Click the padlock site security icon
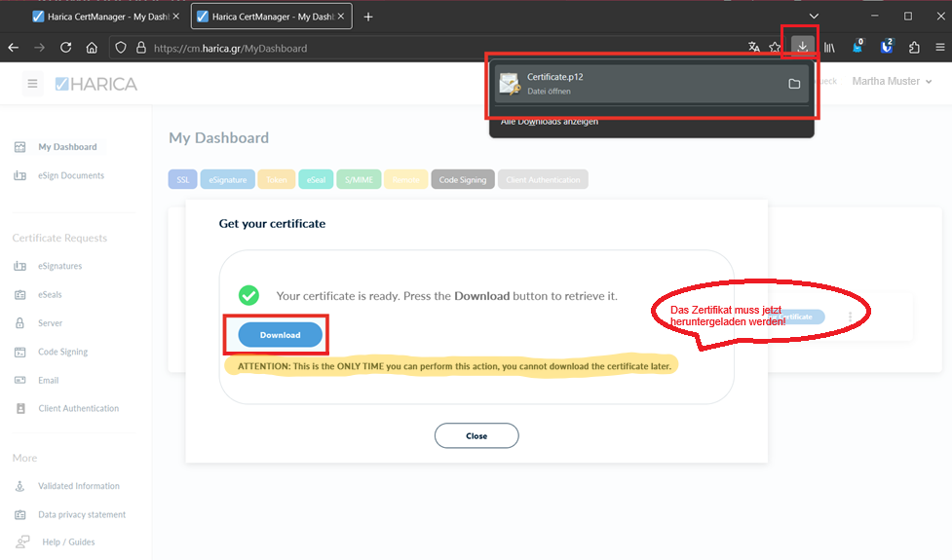Image resolution: width=952 pixels, height=560 pixels. coord(141,48)
